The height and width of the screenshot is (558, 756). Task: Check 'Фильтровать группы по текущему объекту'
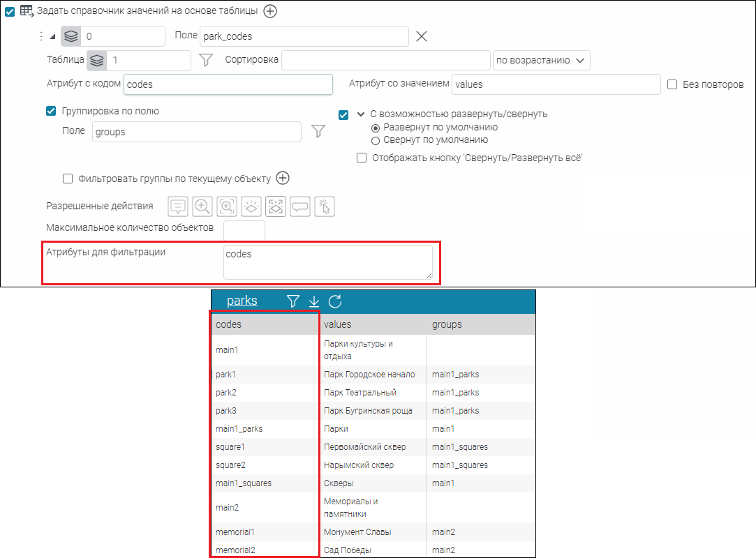68,179
